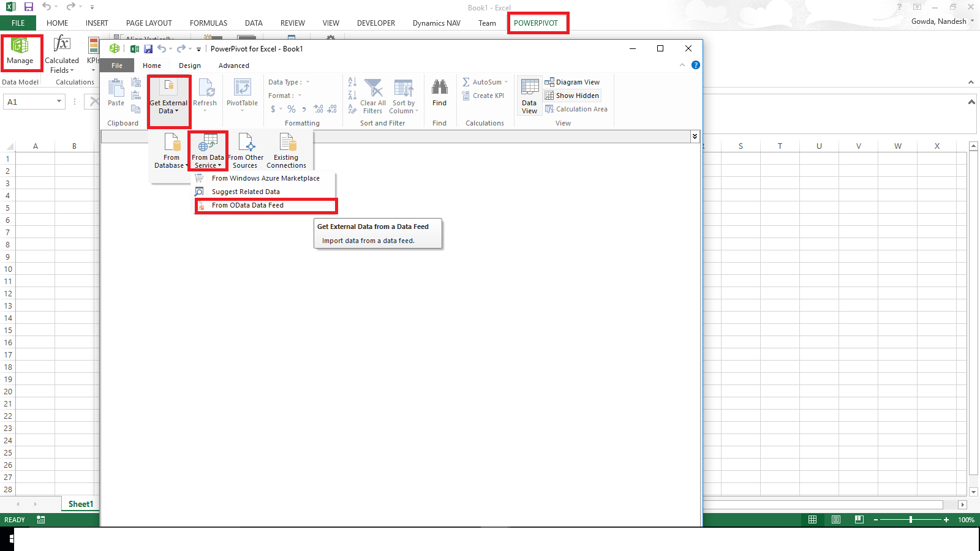Switch to Normal view in status bar
The height and width of the screenshot is (551, 980).
(x=813, y=520)
